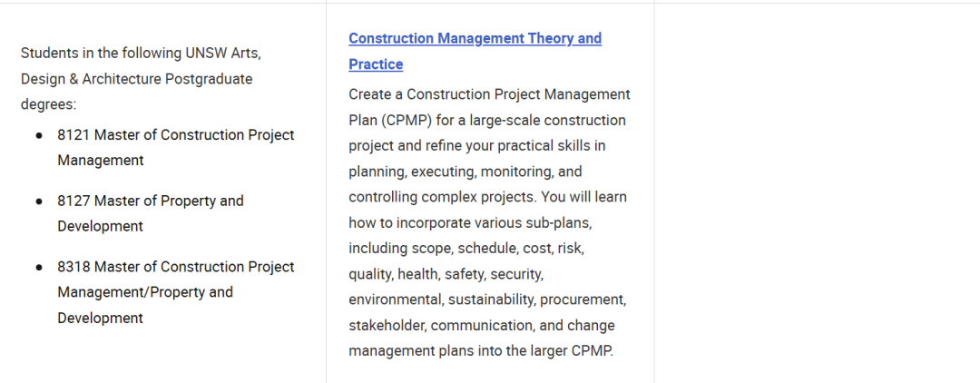Click the "Design & Architecture Postgraduate" text line

[136, 79]
